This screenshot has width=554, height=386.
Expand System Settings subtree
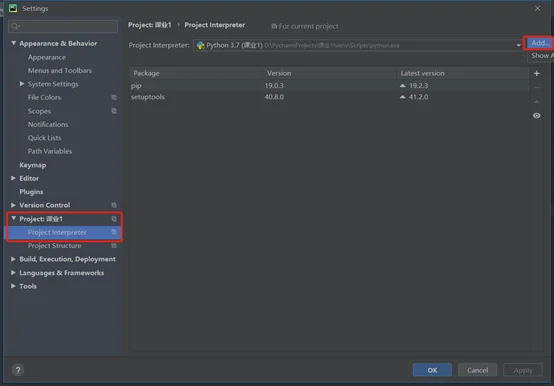22,84
